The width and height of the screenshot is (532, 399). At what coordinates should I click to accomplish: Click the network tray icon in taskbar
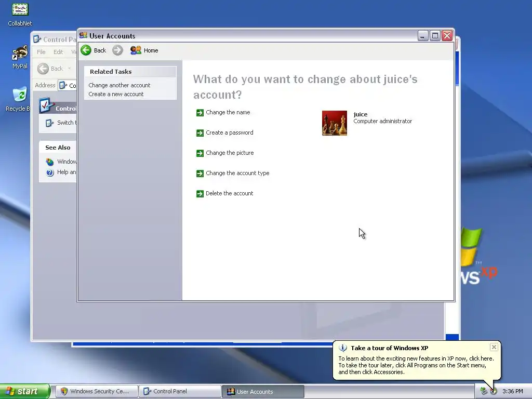point(484,391)
